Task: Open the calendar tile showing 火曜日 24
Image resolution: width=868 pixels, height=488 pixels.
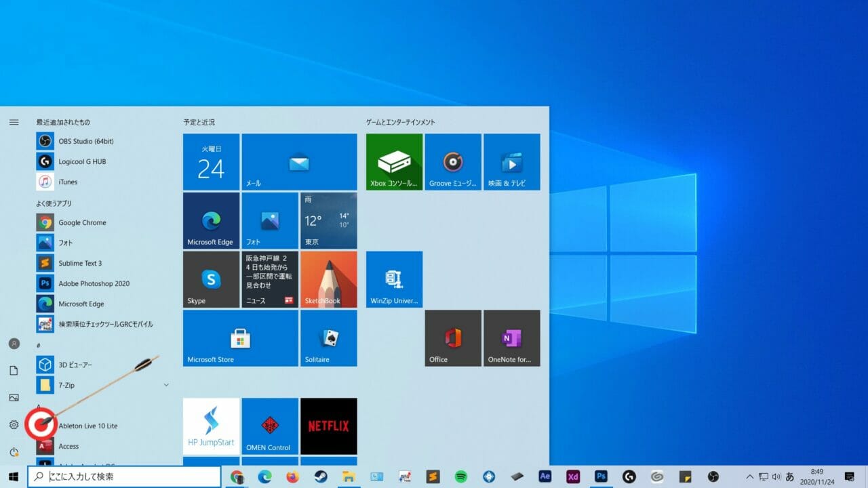Action: tap(211, 161)
